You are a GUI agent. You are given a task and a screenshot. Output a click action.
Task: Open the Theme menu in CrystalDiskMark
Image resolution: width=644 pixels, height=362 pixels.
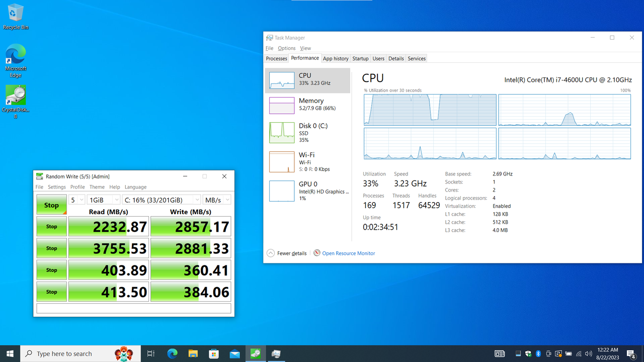coord(97,187)
